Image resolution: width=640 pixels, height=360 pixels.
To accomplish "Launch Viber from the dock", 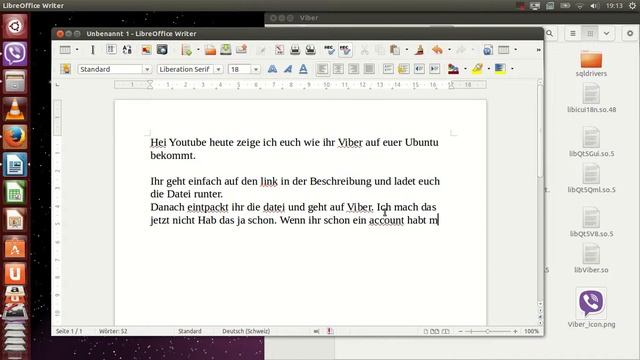I will [15, 53].
